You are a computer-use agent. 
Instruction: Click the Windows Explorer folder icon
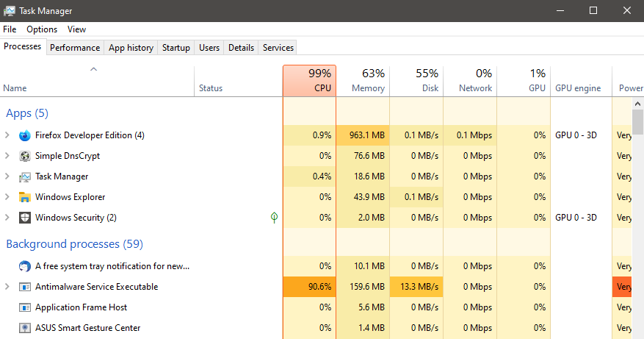point(24,197)
